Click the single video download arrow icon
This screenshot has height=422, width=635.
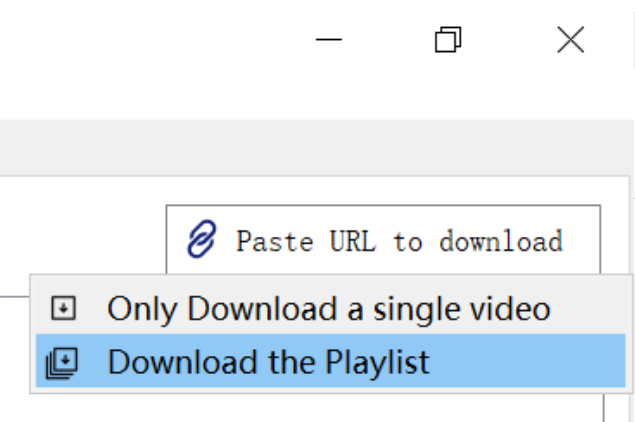coord(64,308)
